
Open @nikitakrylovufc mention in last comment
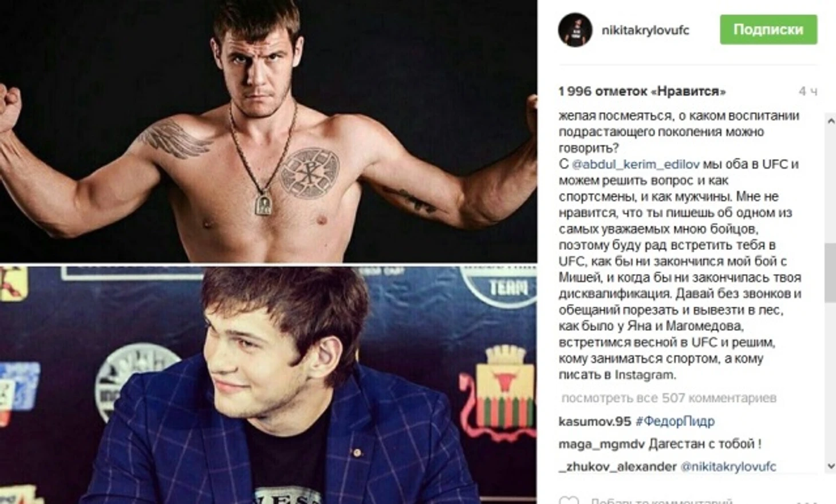click(x=728, y=466)
